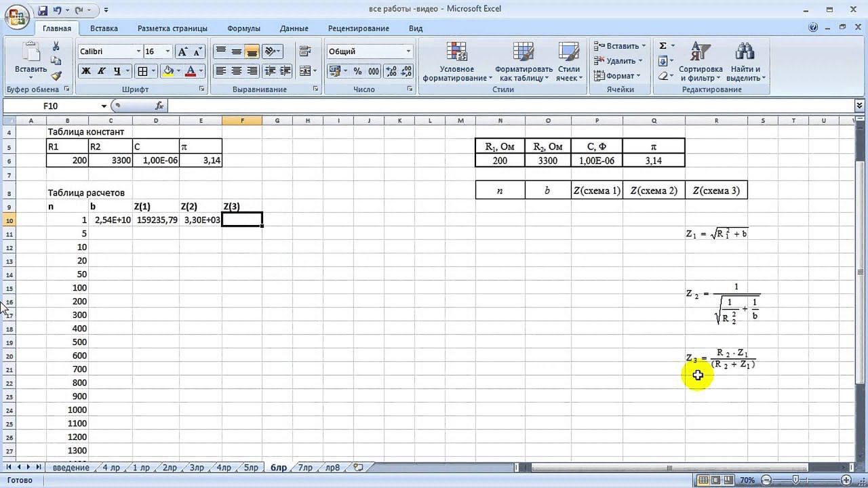Toggle underline Ч formatting
Image resolution: width=868 pixels, height=488 pixels.
pyautogui.click(x=117, y=71)
